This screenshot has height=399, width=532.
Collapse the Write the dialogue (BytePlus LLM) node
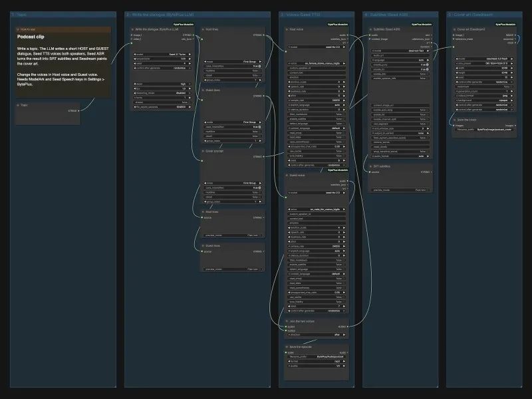[132, 29]
